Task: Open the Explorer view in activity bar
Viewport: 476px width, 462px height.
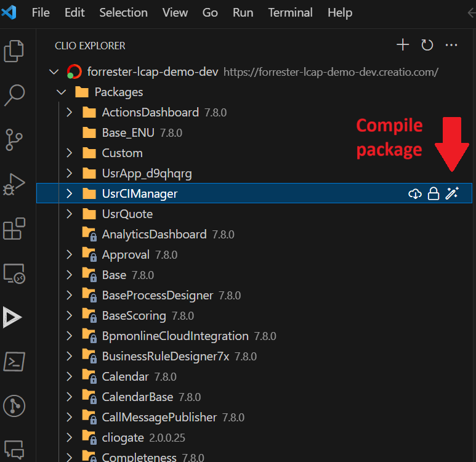Action: pyautogui.click(x=14, y=51)
